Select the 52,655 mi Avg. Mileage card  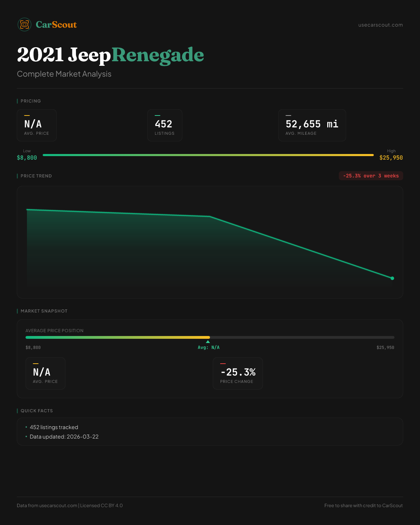(312, 125)
